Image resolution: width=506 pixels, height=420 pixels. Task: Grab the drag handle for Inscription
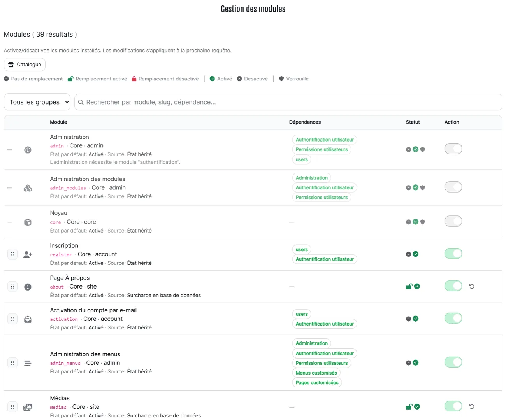[x=12, y=254]
